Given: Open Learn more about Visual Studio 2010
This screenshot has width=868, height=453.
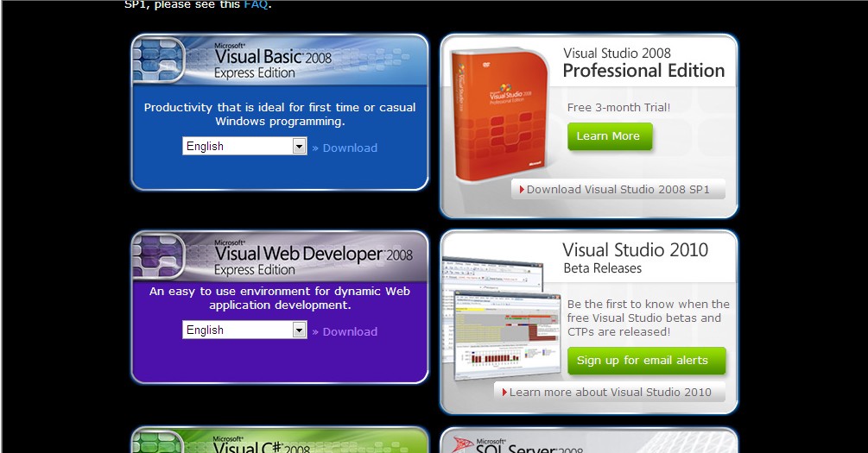Looking at the screenshot, I should click(x=610, y=392).
